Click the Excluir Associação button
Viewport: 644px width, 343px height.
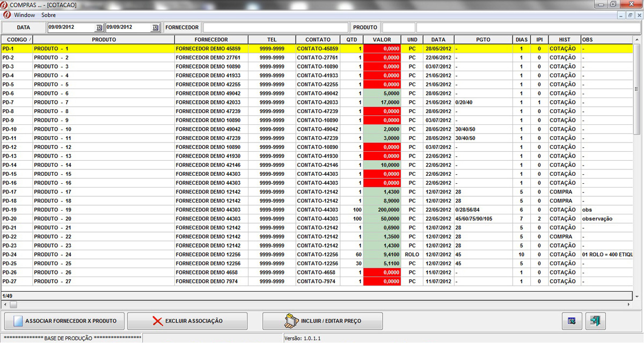[x=187, y=321]
